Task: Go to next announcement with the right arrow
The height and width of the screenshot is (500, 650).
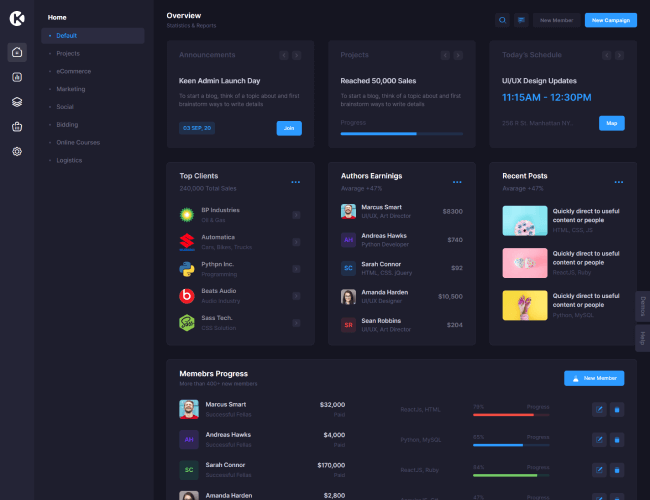Action: [297, 55]
